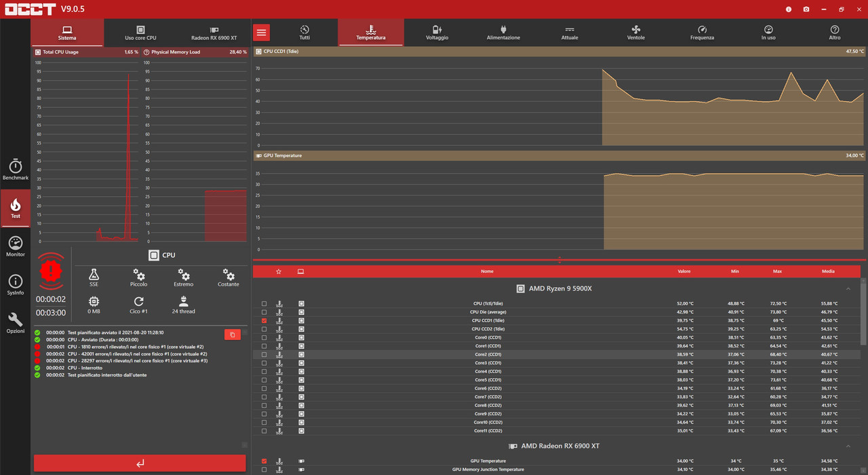Check the Core0 (CCD1) checkbox
This screenshot has height=475, width=868.
click(x=264, y=337)
